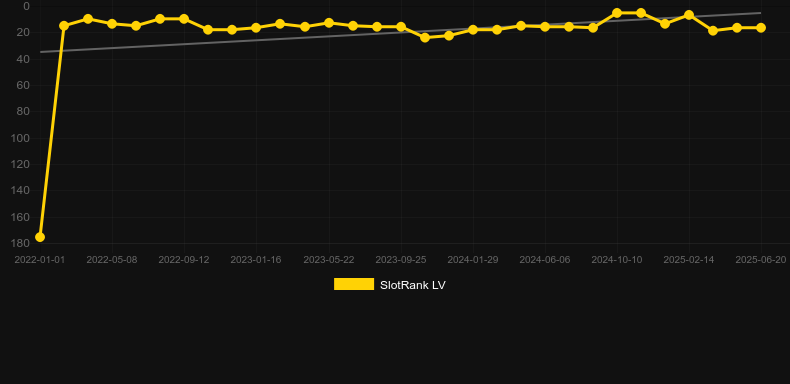The image size is (790, 384).
Task: Select the data point for 2022-09-12
Action: [x=184, y=19]
